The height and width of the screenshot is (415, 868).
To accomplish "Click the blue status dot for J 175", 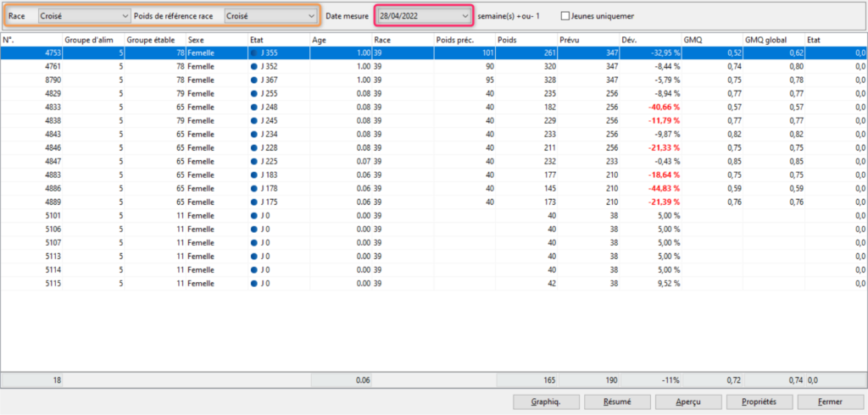I will [x=255, y=202].
